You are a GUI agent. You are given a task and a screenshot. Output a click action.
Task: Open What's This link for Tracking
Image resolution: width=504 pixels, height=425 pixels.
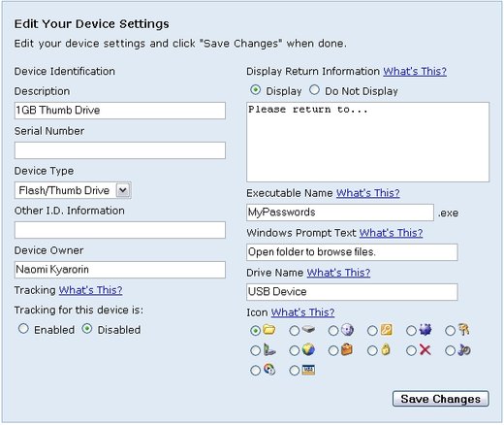90,290
